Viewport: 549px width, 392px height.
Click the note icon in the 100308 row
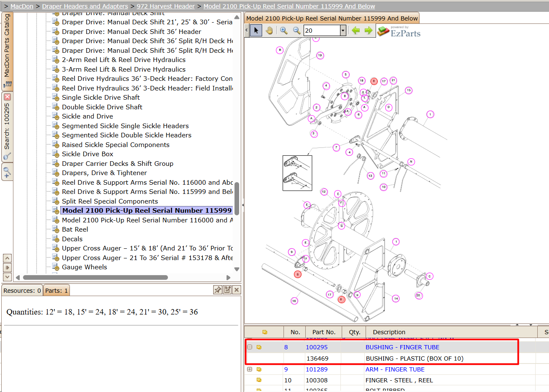[x=259, y=380]
